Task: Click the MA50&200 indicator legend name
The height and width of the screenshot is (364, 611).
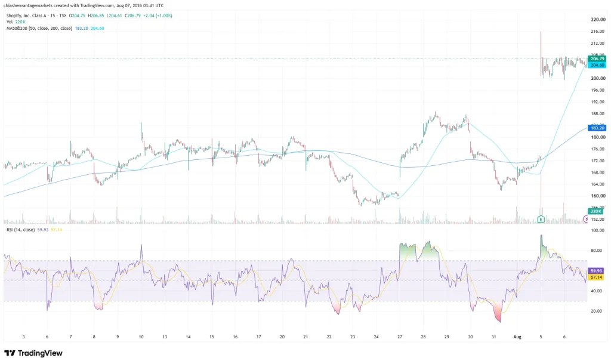Action: pos(39,28)
